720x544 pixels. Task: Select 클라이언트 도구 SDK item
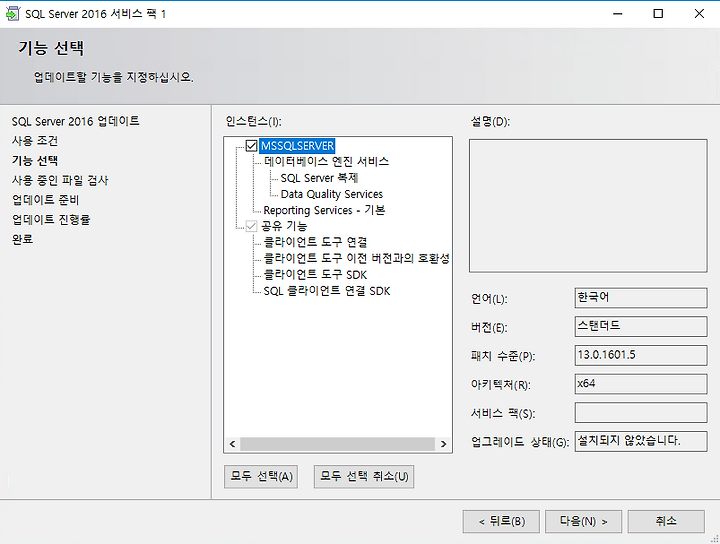pyautogui.click(x=315, y=275)
